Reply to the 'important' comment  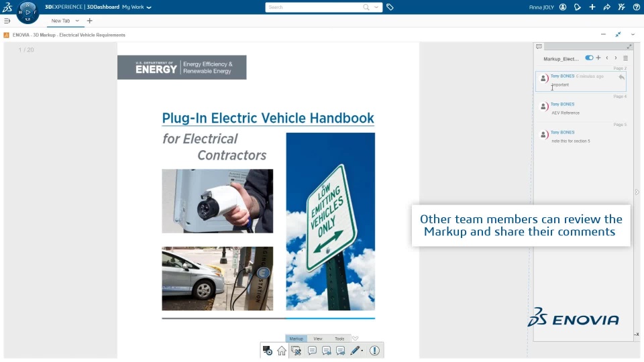coord(621,76)
